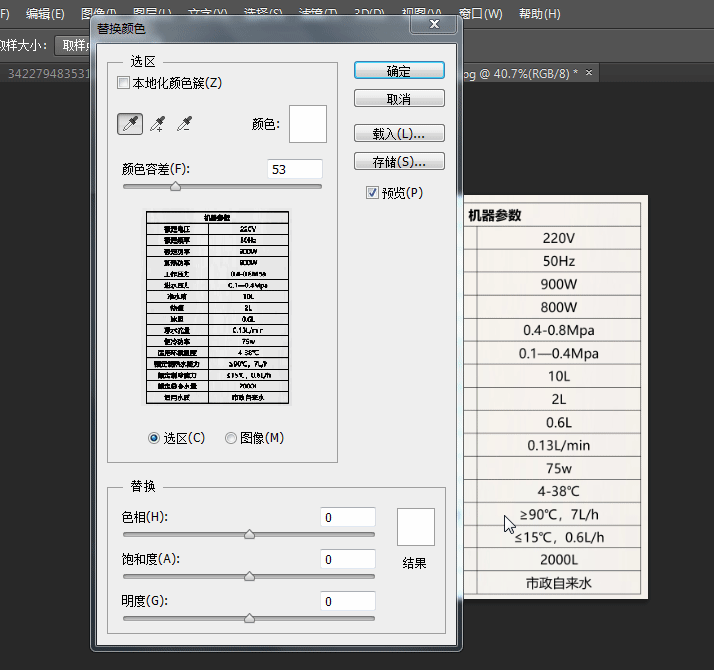The width and height of the screenshot is (714, 670).
Task: Click the 色相(H) value field
Action: point(348,517)
